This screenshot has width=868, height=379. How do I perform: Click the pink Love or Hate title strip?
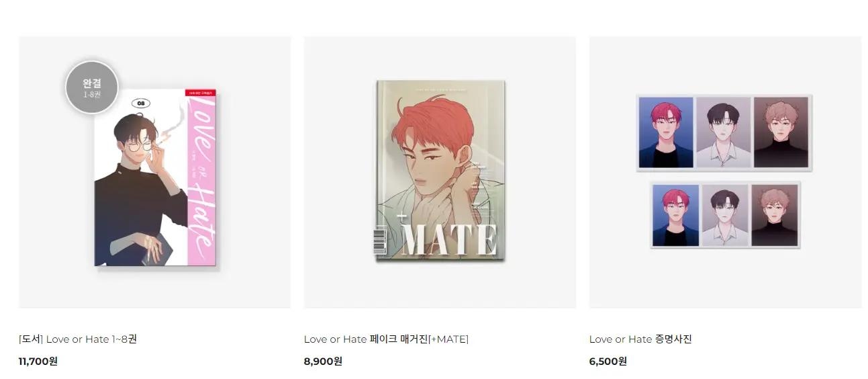click(x=200, y=180)
